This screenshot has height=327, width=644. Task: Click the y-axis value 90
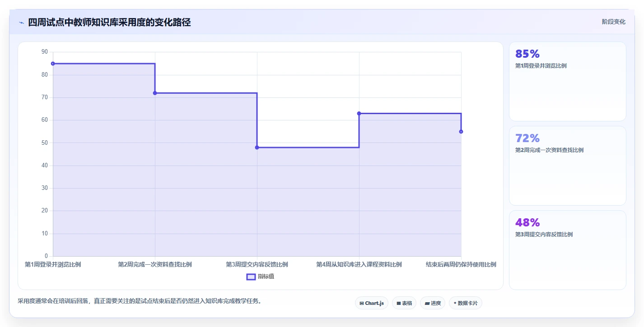[44, 52]
